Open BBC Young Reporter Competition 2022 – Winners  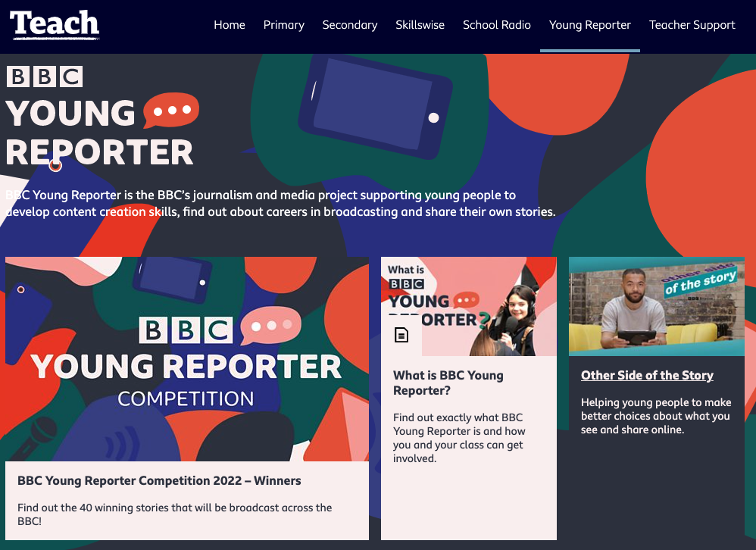click(159, 480)
